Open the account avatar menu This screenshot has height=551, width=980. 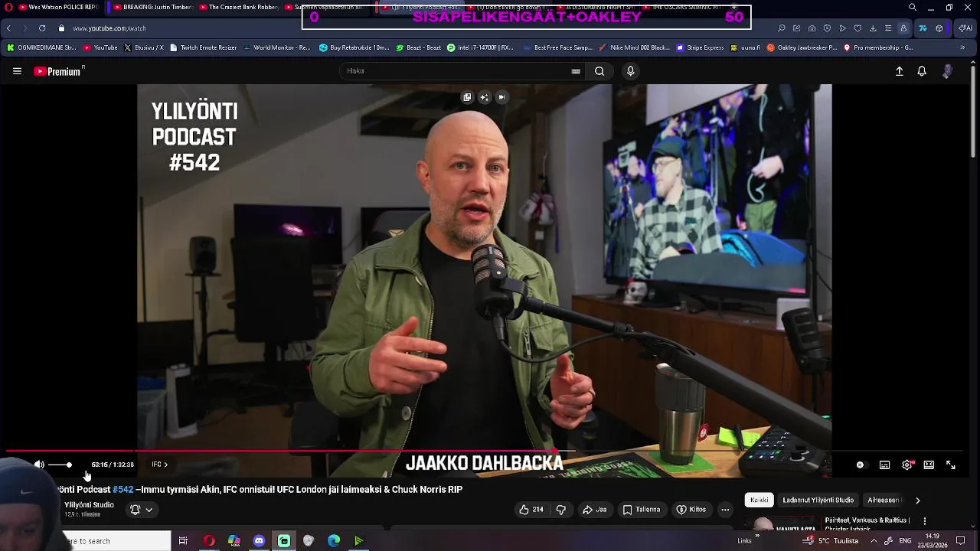pyautogui.click(x=948, y=71)
